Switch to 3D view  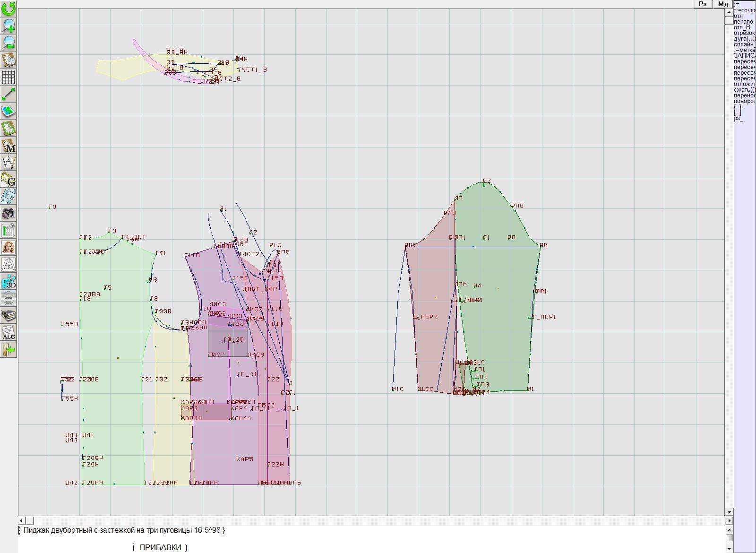[x=9, y=282]
